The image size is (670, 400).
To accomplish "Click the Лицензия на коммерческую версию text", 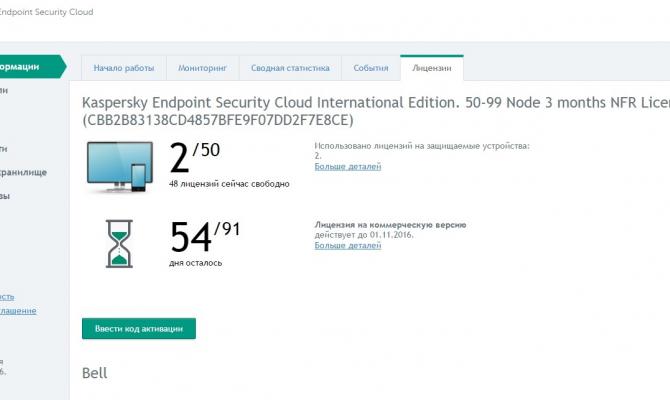I will [390, 225].
